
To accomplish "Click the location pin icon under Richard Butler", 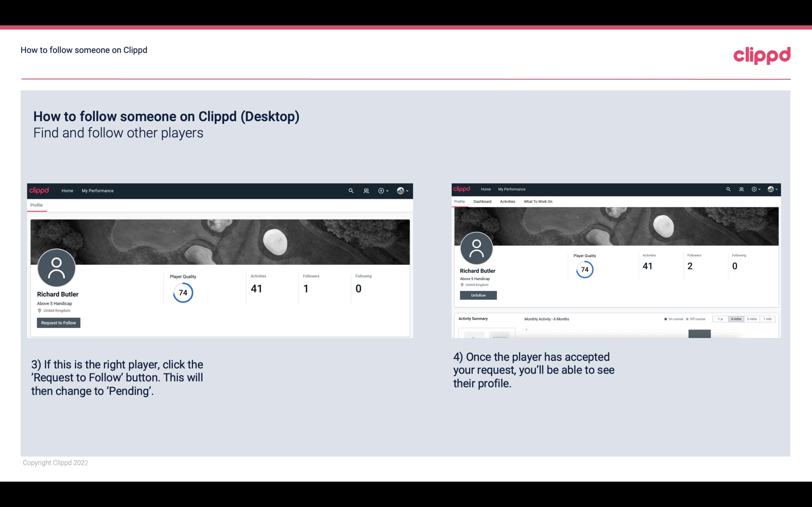I will [39, 310].
